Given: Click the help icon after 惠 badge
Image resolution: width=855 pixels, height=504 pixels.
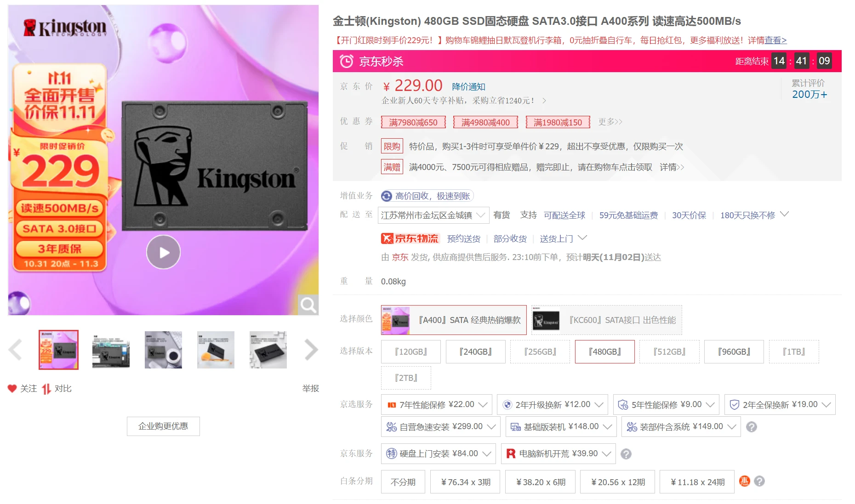Looking at the screenshot, I should (x=759, y=481).
